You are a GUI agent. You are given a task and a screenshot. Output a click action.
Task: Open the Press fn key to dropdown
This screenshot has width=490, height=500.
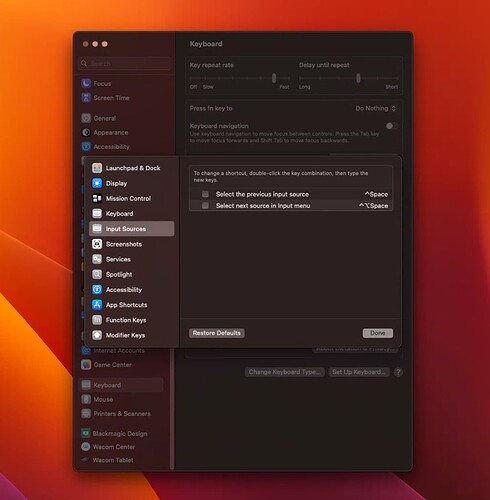click(376, 108)
